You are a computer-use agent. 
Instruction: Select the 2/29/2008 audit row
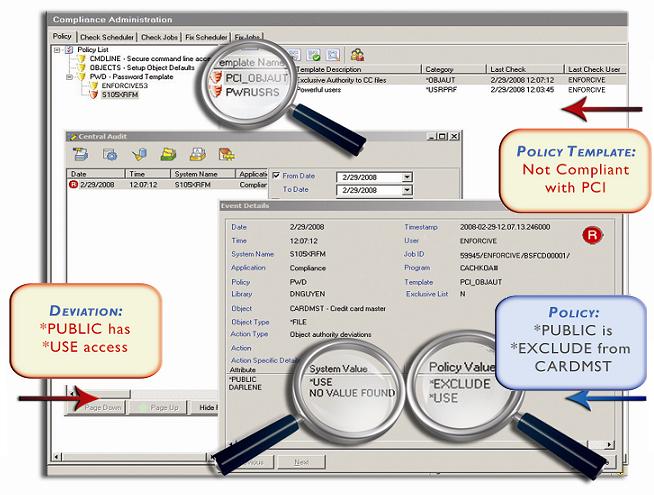coord(98,185)
